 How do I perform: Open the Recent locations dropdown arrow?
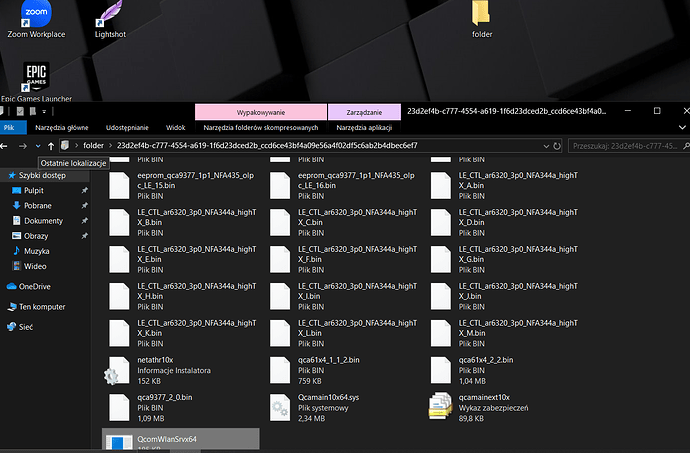37,146
